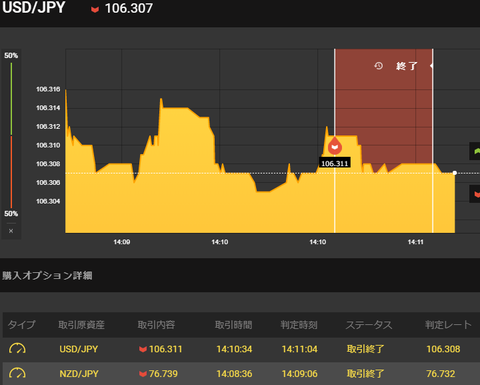Click the judgment rate 106.308
The image size is (480, 385).
pyautogui.click(x=443, y=349)
